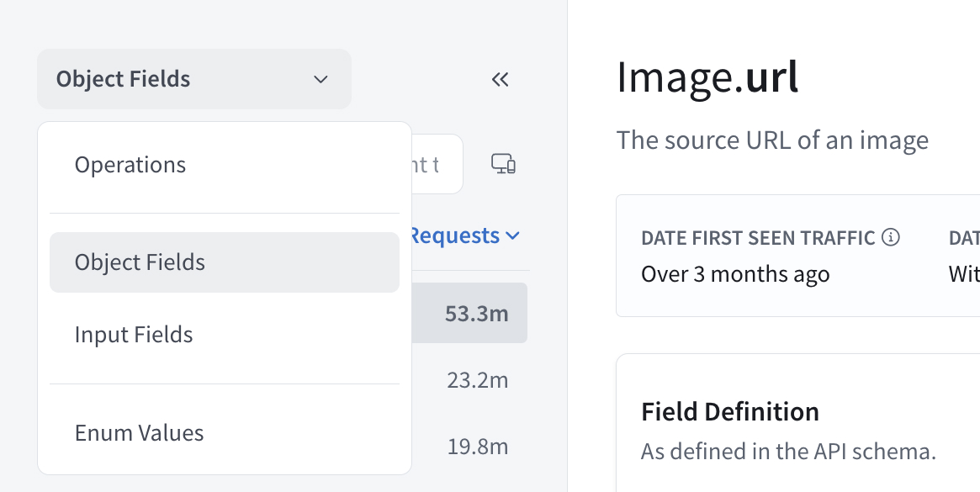Click the 'Over 3 months ago' value
This screenshot has height=492, width=980.
point(734,274)
